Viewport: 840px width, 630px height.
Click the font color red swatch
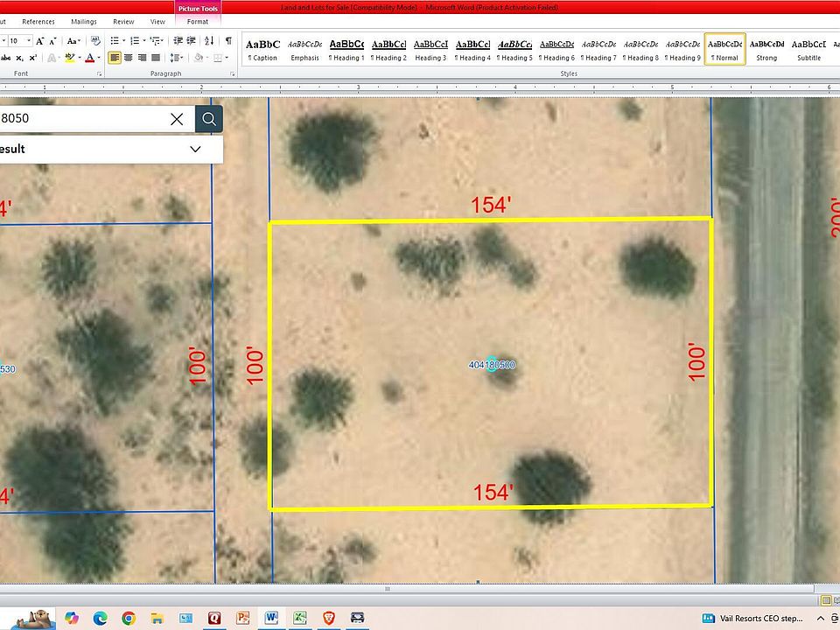pyautogui.click(x=88, y=58)
